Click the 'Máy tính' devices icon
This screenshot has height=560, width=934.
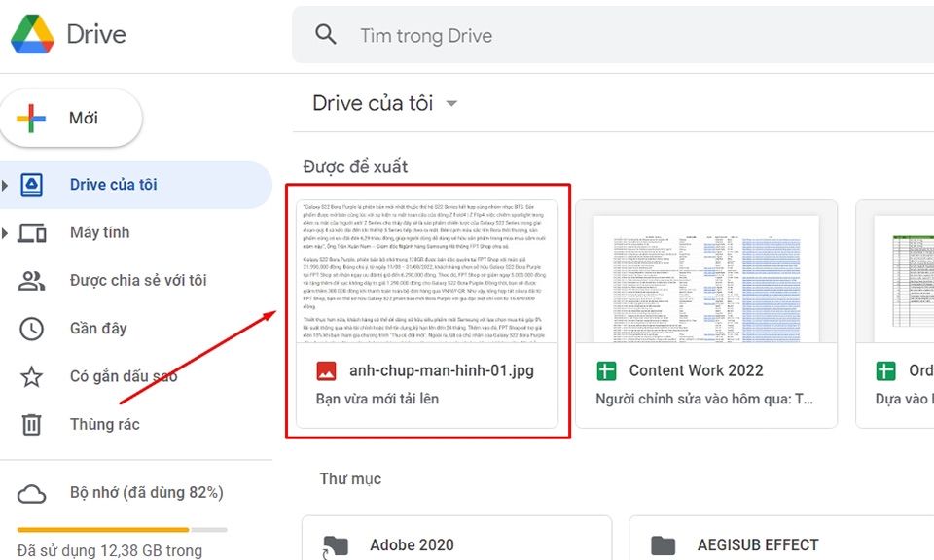pos(31,232)
